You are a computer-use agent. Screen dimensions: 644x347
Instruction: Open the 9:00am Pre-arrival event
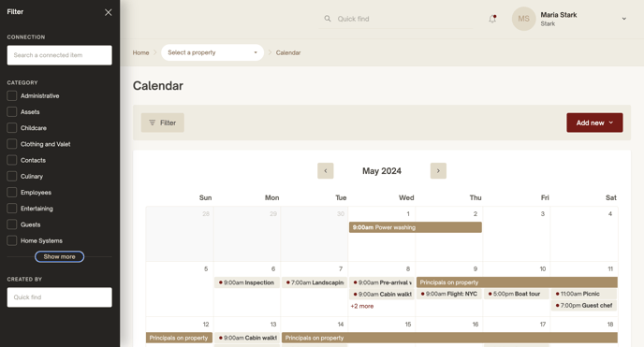pos(382,282)
